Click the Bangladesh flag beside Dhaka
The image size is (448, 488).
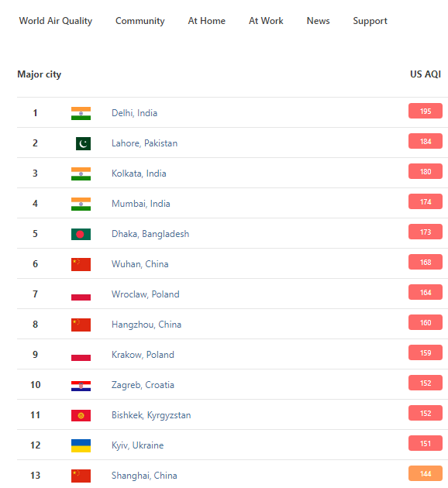tap(81, 234)
